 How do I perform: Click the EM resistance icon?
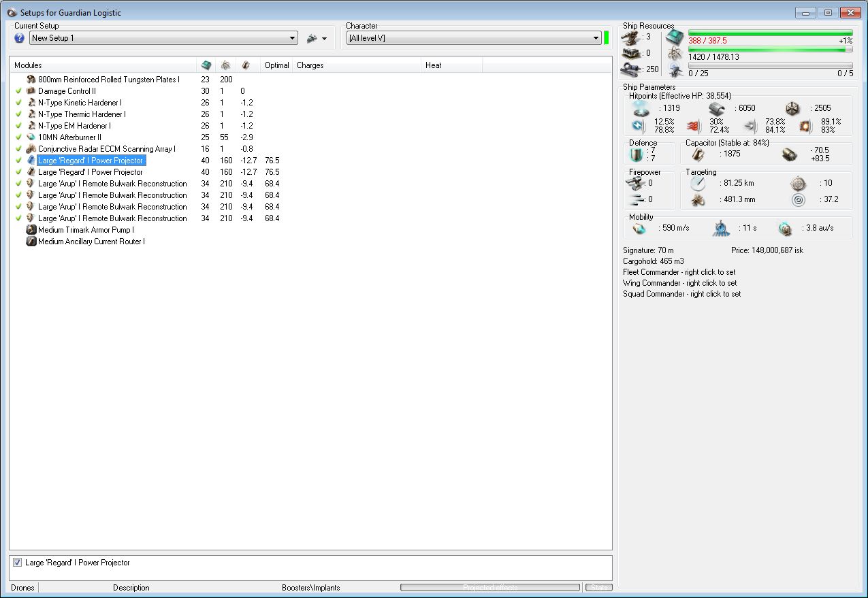[x=638, y=125]
